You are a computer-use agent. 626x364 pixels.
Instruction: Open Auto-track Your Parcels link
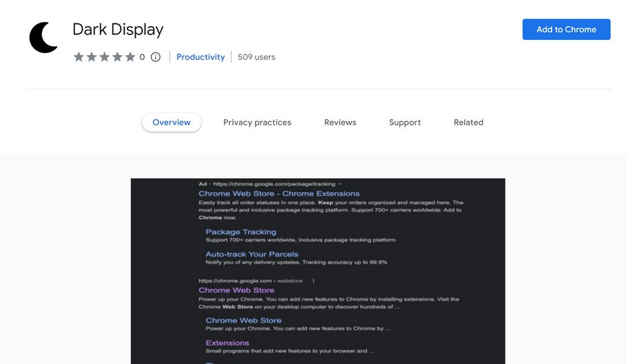tap(251, 254)
